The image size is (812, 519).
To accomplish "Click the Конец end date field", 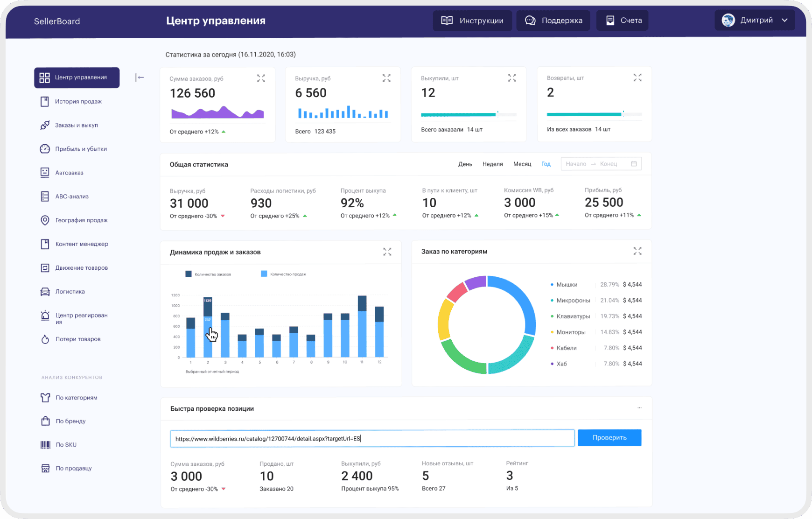I will (x=609, y=164).
